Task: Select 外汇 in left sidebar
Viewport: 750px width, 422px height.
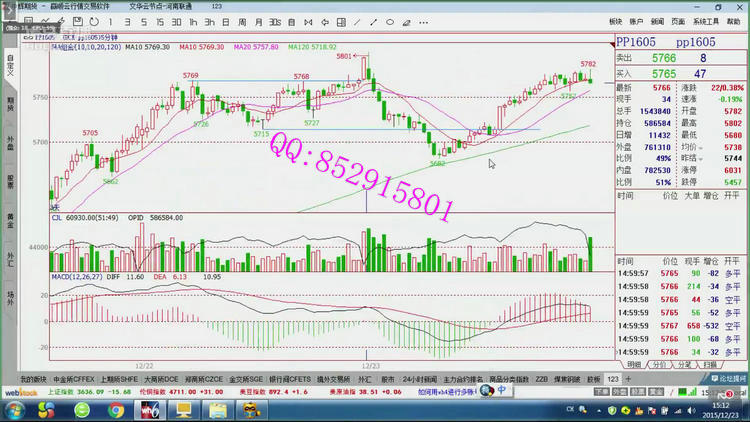Action: [x=10, y=257]
